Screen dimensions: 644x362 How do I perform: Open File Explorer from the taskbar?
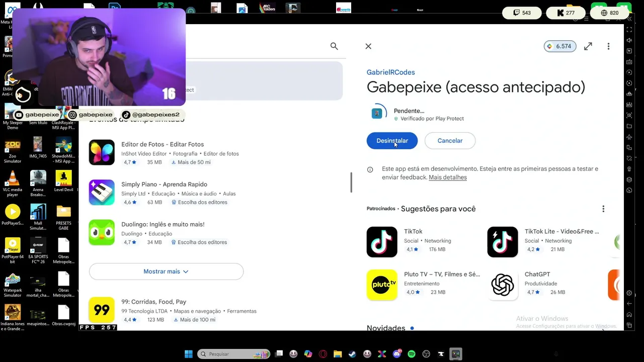click(x=338, y=354)
